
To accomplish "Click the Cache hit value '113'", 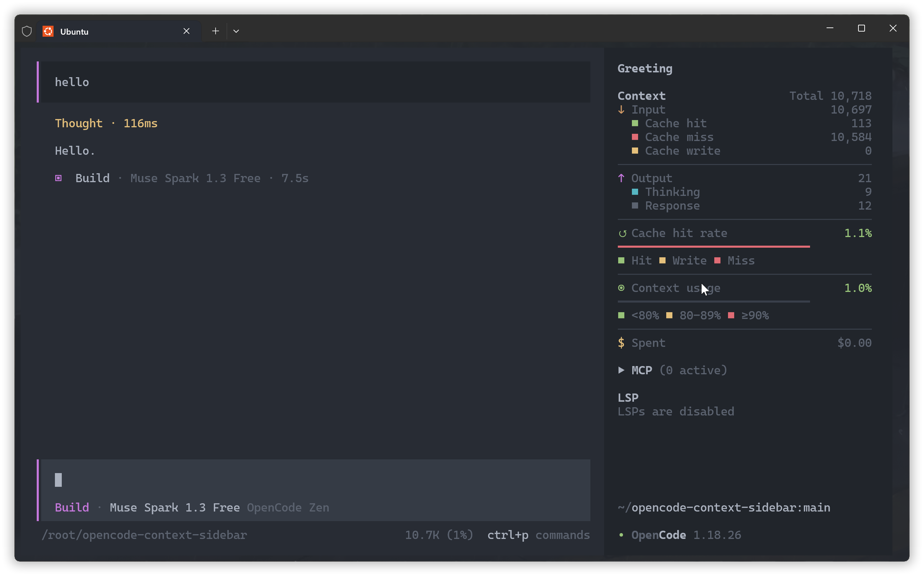I will click(862, 124).
